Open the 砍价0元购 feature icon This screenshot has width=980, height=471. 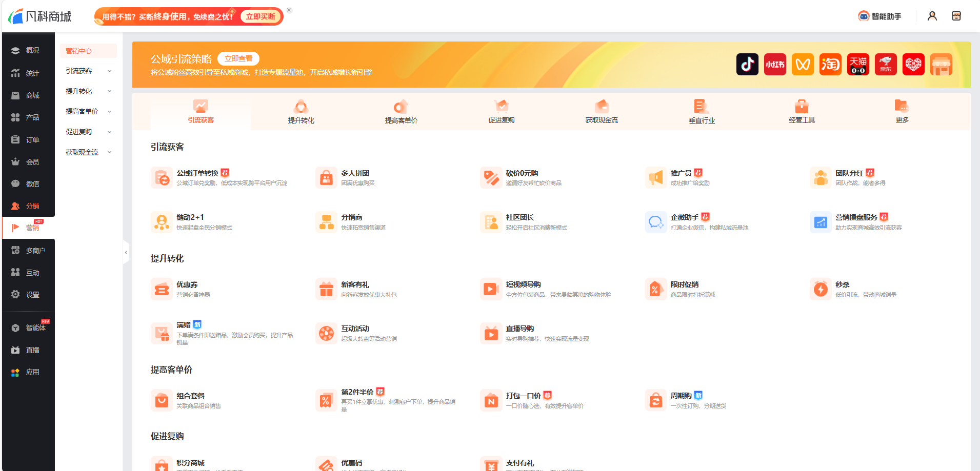pos(491,178)
